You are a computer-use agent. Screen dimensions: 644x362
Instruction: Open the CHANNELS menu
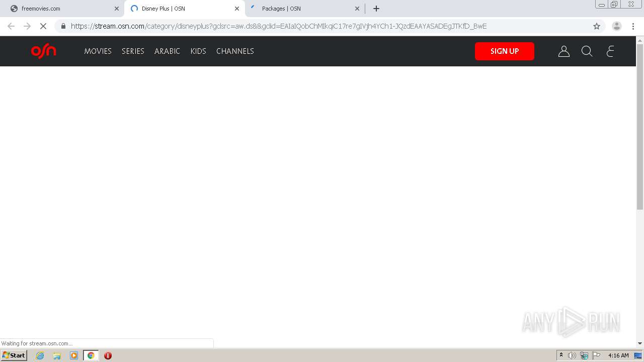click(x=235, y=51)
